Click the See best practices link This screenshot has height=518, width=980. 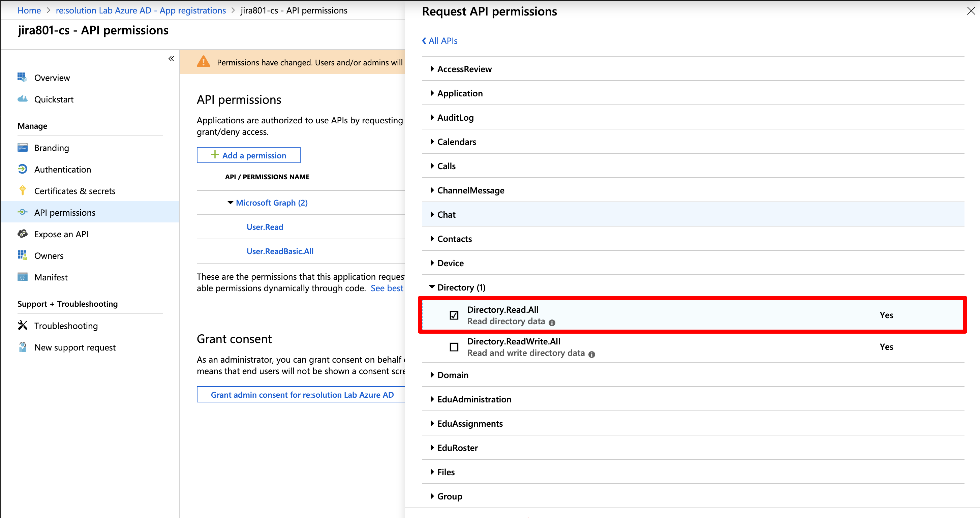pos(387,288)
